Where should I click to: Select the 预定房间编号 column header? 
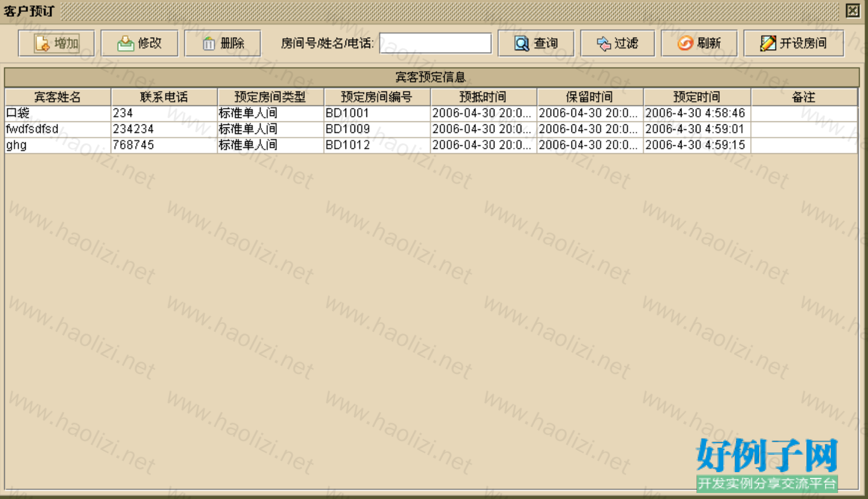377,97
